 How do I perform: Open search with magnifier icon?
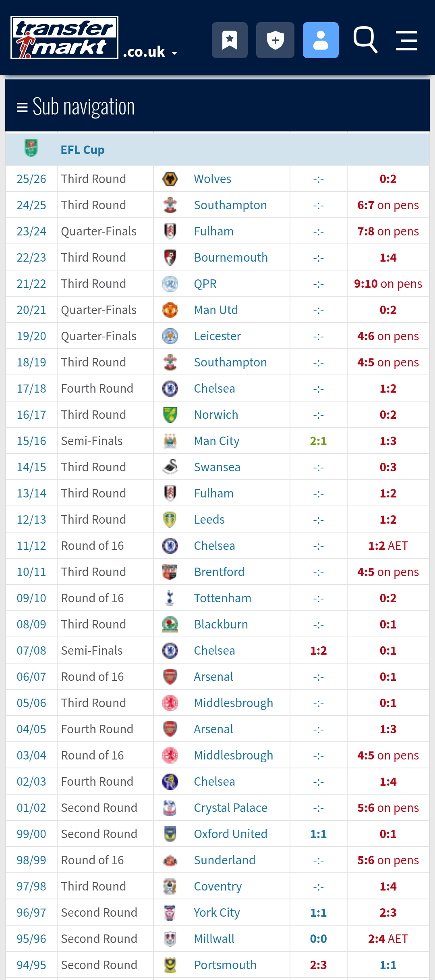click(365, 40)
